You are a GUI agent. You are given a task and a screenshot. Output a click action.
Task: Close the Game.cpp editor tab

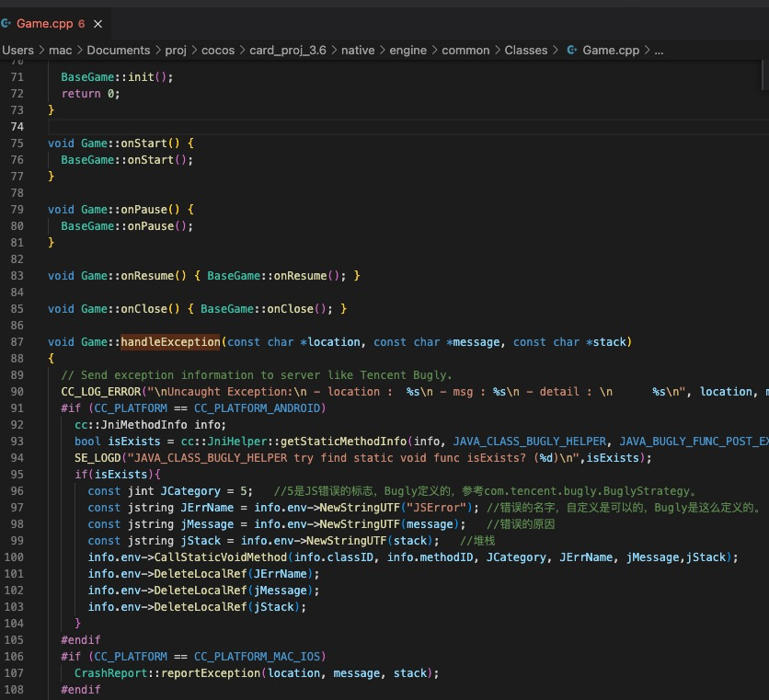[98, 23]
